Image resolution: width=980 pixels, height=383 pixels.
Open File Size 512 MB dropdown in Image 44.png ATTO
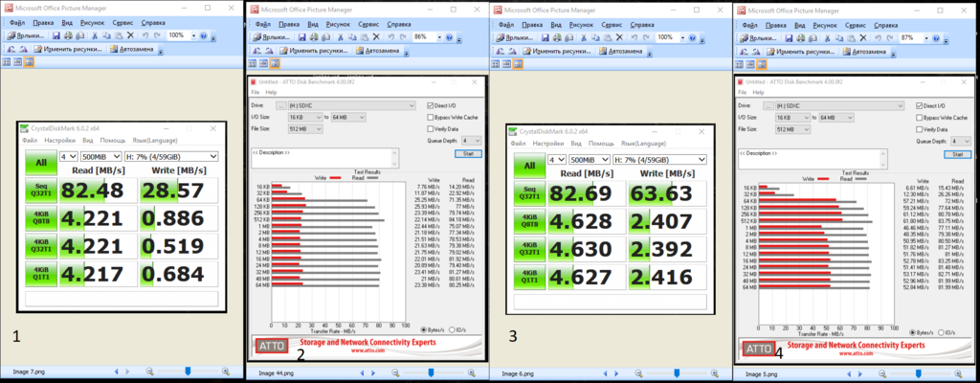pos(305,129)
